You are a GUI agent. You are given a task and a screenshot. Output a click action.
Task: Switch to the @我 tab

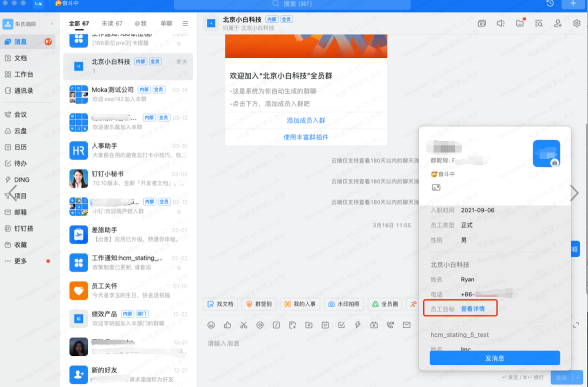click(141, 23)
